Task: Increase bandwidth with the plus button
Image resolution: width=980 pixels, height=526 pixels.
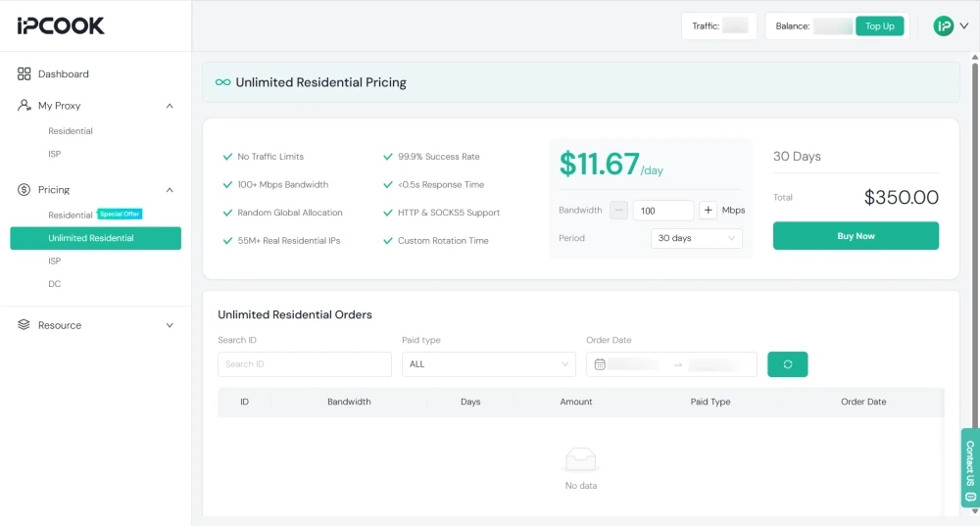Action: 708,211
